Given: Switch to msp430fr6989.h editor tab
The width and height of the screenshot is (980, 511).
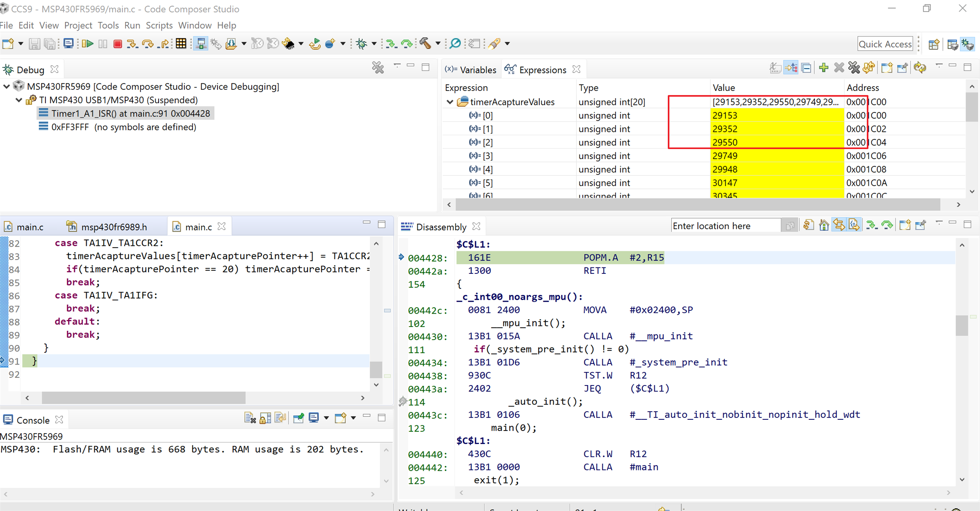Looking at the screenshot, I should (x=107, y=227).
